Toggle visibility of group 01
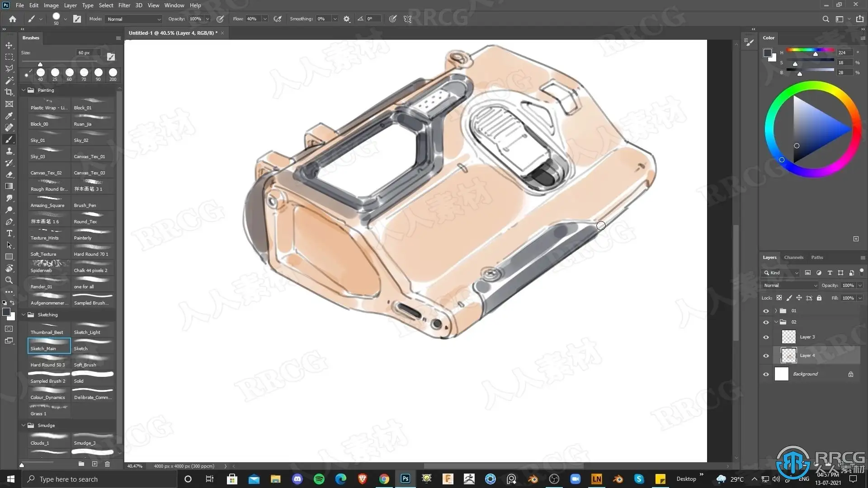Screen dimensions: 868x488 pos(766,311)
